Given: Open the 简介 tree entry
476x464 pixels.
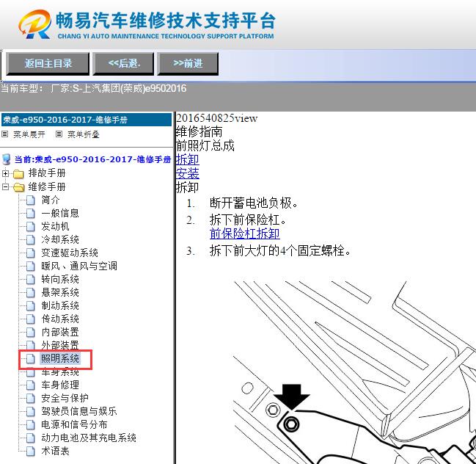Looking at the screenshot, I should 51,200.
